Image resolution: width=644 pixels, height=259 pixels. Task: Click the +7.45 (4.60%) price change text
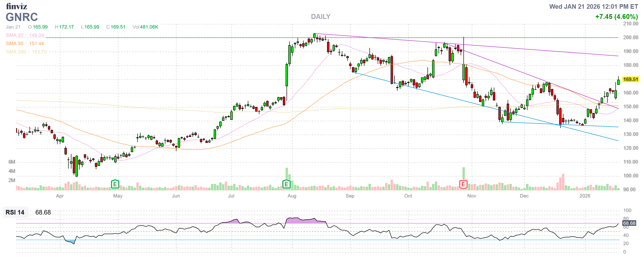tap(616, 17)
